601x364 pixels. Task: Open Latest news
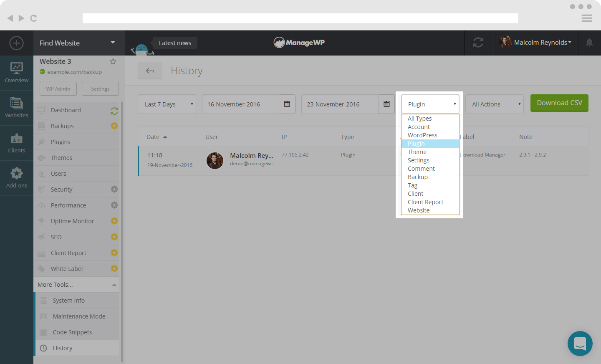175,43
